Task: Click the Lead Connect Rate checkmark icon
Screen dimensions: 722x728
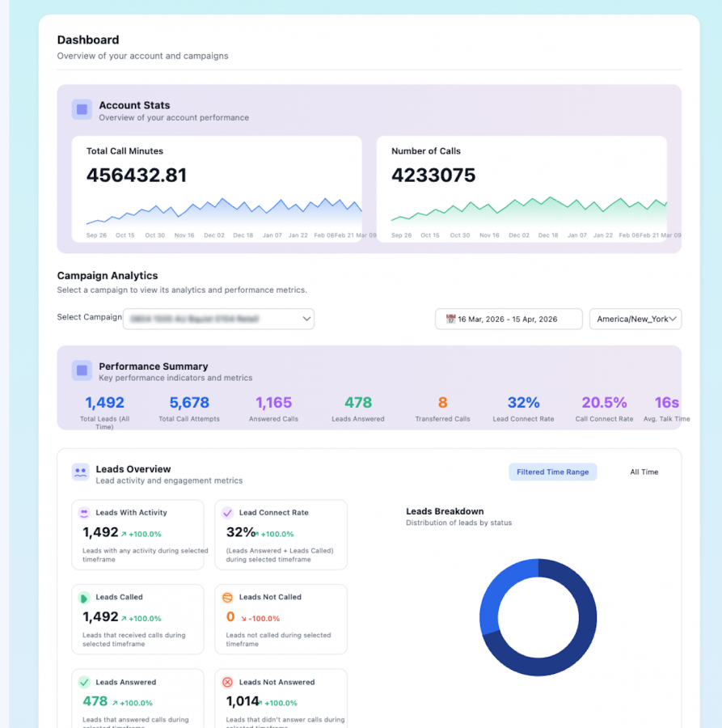Action: (227, 513)
